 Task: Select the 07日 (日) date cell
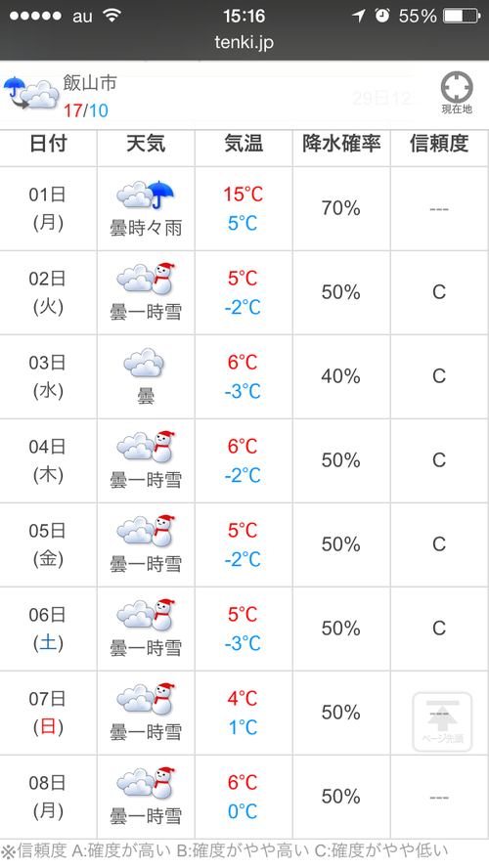[x=48, y=713]
